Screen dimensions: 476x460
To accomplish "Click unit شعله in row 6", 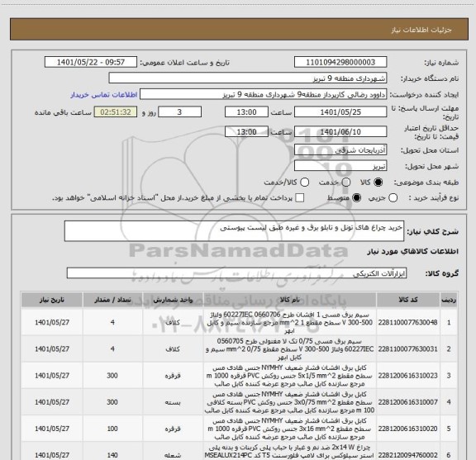I will tap(173, 455).
